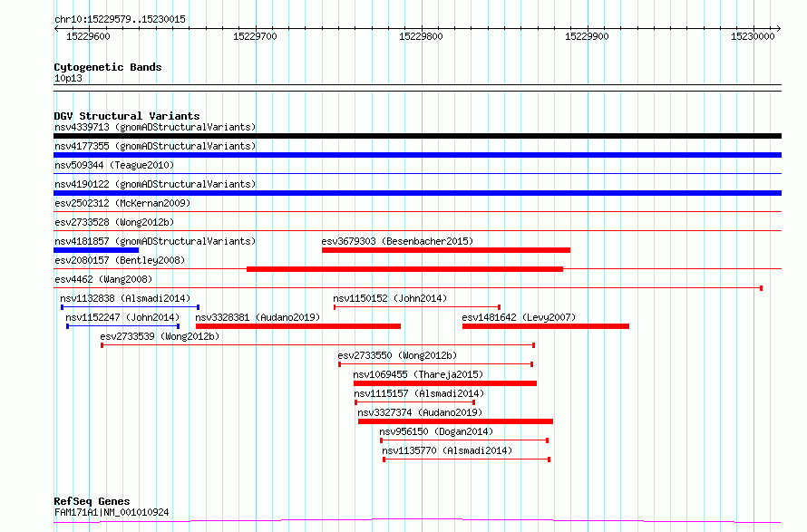Image resolution: width=807 pixels, height=532 pixels.
Task: Click nsv1115157 (Alsmadi2014) label
Action: pos(419,393)
